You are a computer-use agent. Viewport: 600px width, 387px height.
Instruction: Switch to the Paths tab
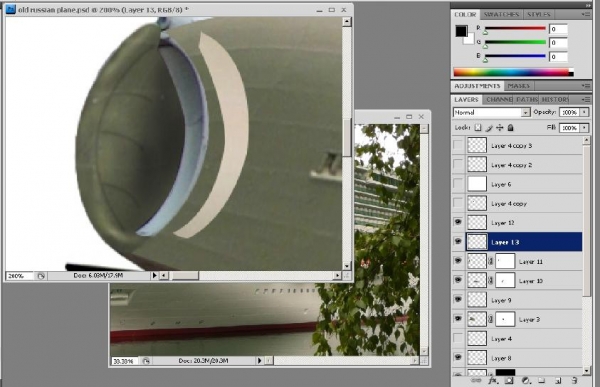pyautogui.click(x=527, y=100)
